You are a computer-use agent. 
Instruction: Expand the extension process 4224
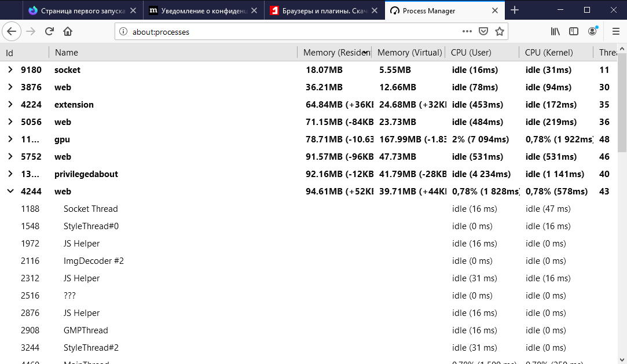pyautogui.click(x=10, y=104)
